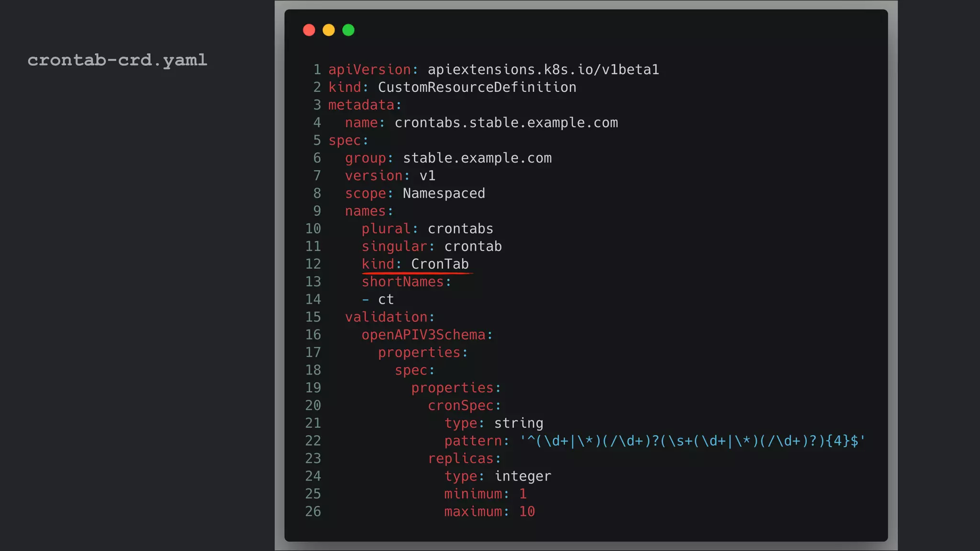Click the shortNames key on line 13

[403, 282]
